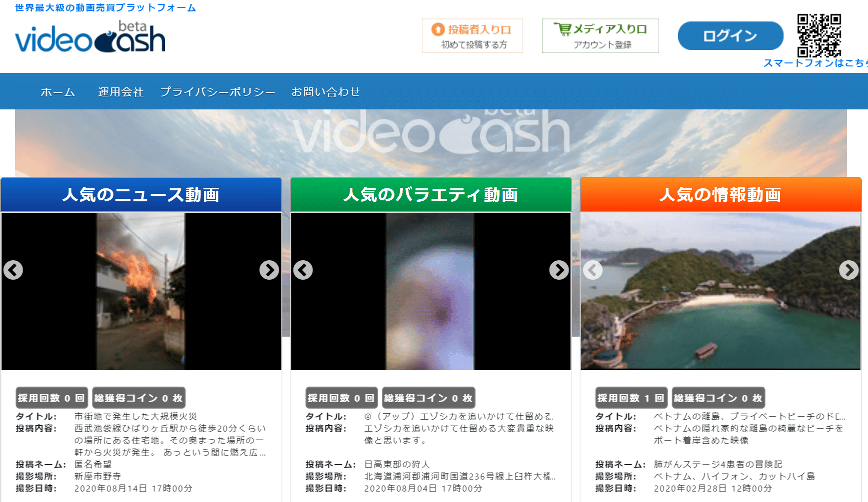Open 運用会社 navigation item

121,92
